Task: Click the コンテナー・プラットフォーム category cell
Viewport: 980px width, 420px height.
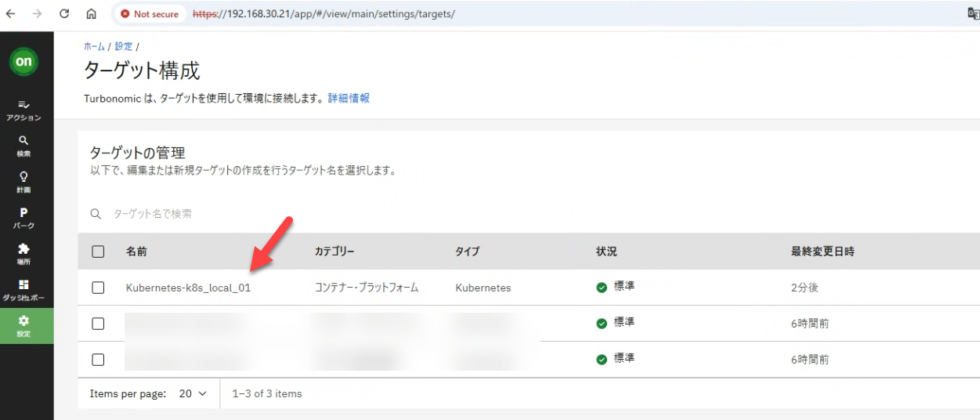Action: [367, 288]
